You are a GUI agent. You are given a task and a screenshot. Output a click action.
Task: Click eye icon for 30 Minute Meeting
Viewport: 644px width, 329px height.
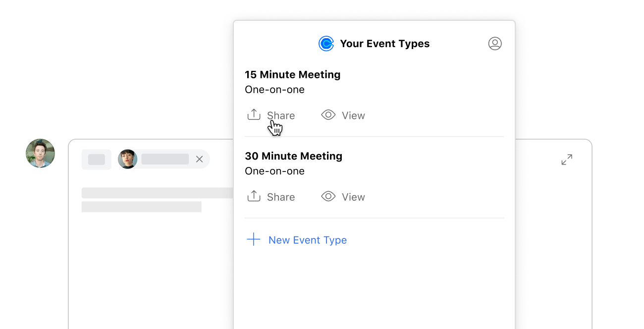[328, 196]
